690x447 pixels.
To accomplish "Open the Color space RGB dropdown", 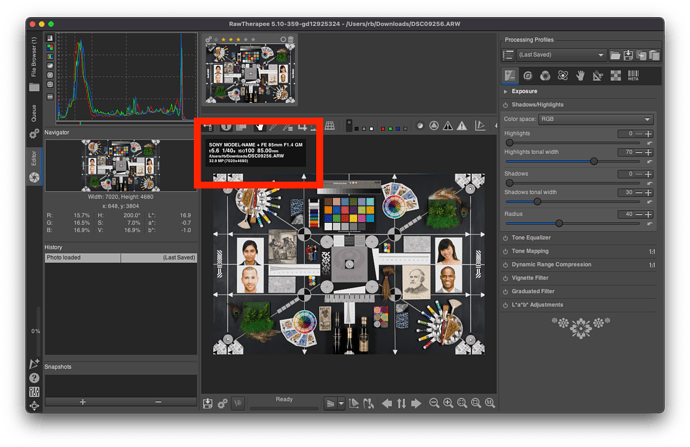I will click(x=595, y=118).
